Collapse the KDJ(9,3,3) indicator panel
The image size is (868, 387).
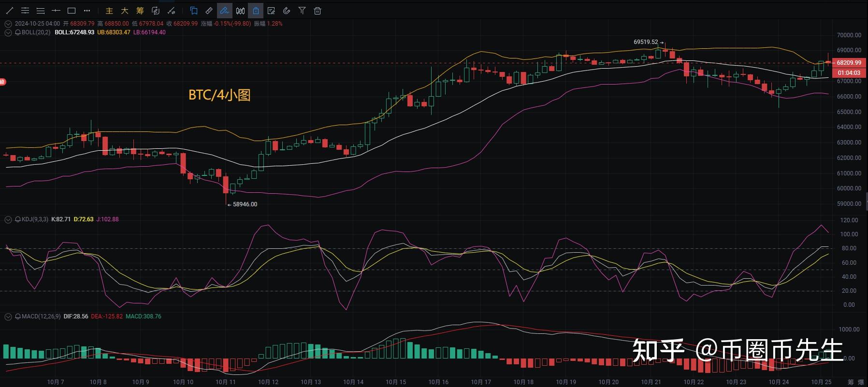[8, 219]
